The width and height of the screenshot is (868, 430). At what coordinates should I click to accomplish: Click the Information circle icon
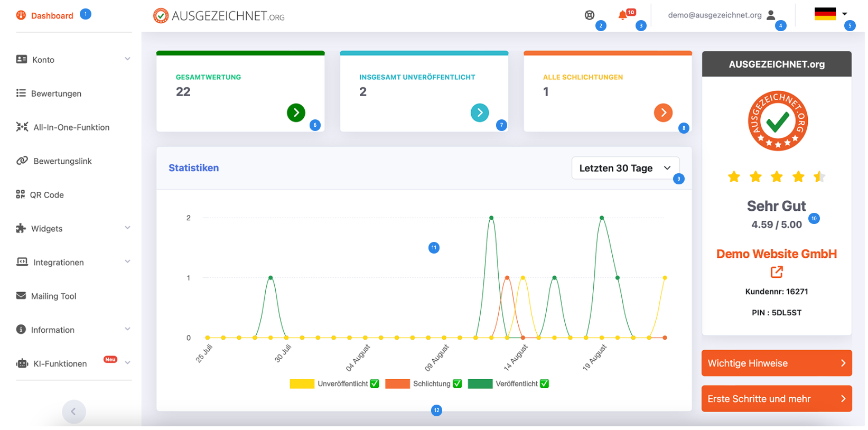pyautogui.click(x=21, y=330)
